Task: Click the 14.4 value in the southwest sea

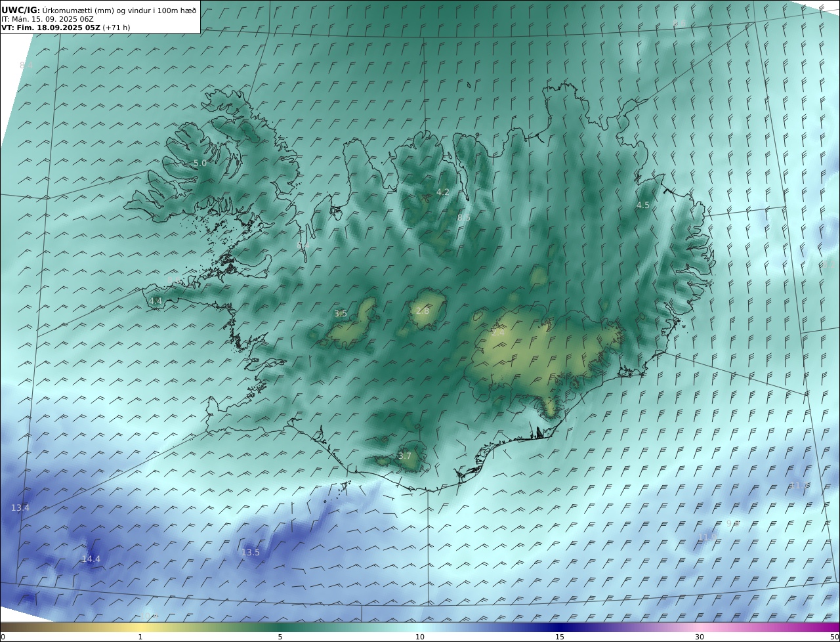Action: pos(91,559)
